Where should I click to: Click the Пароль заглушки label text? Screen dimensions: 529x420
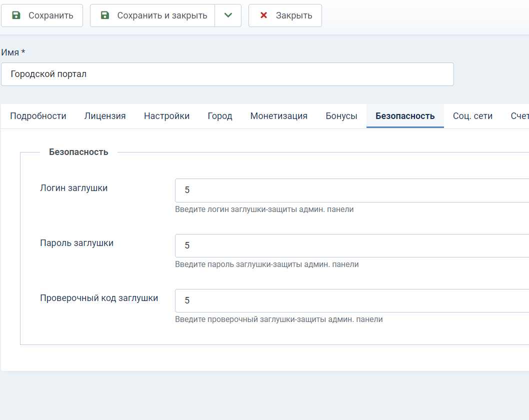[76, 243]
